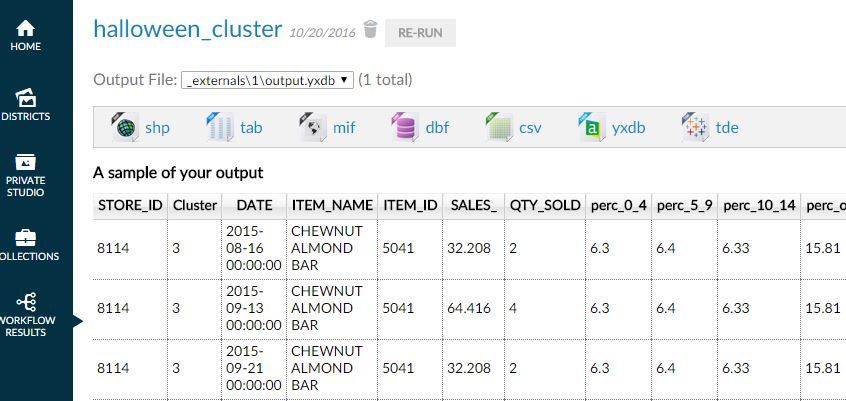The image size is (846, 401).
Task: Download output as tab link
Action: 251,128
